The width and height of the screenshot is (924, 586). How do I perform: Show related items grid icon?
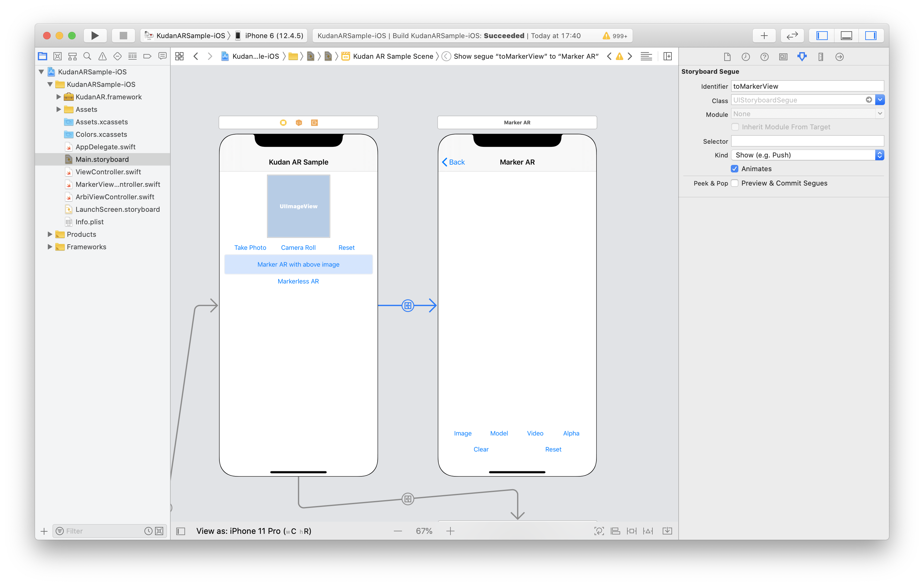point(179,56)
